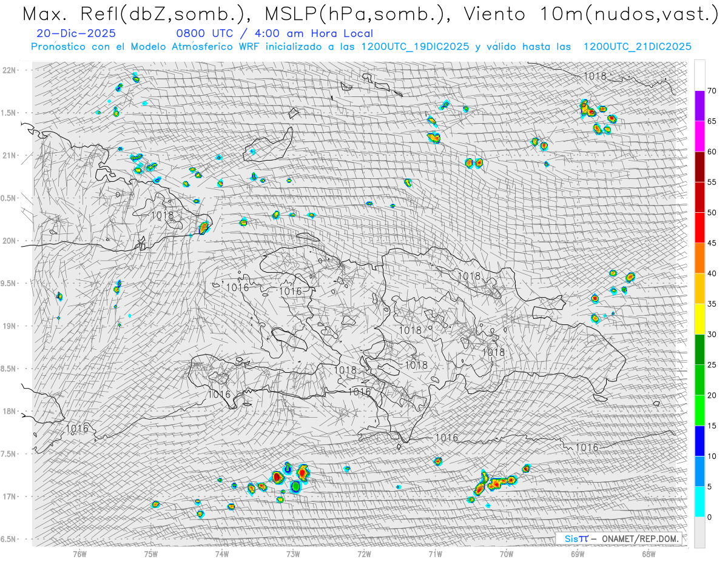Click the date "20-Dic-2025"
The image size is (728, 562).
(76, 33)
